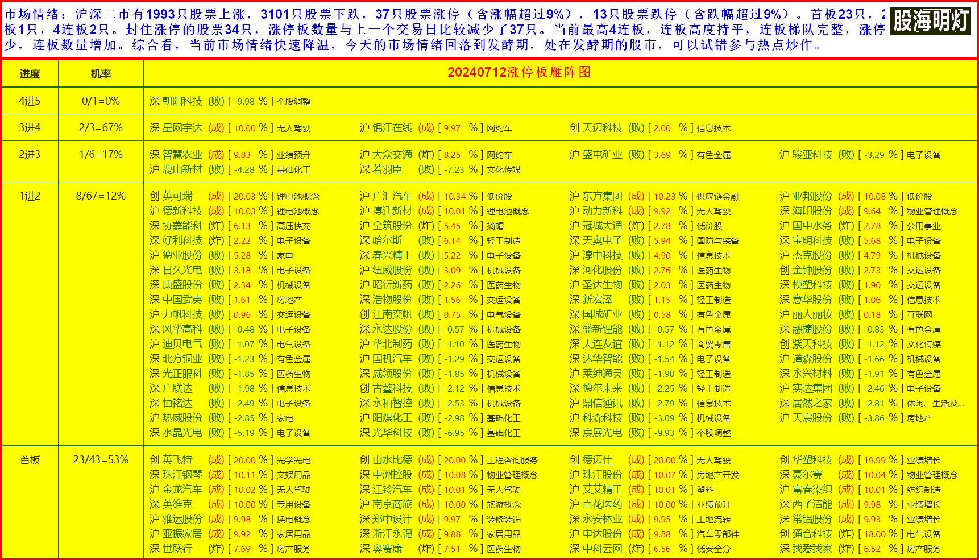
Task: Select stock 英飞特
Action: (177, 460)
